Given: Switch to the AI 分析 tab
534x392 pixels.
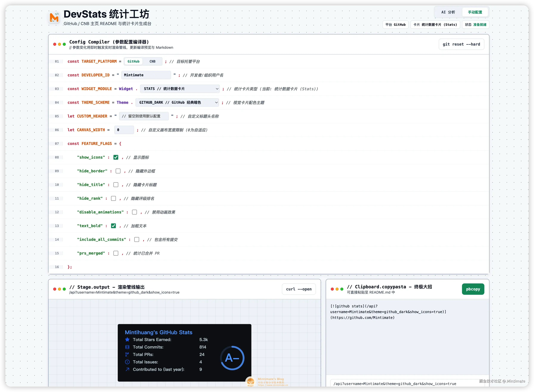Looking at the screenshot, I should pyautogui.click(x=448, y=12).
